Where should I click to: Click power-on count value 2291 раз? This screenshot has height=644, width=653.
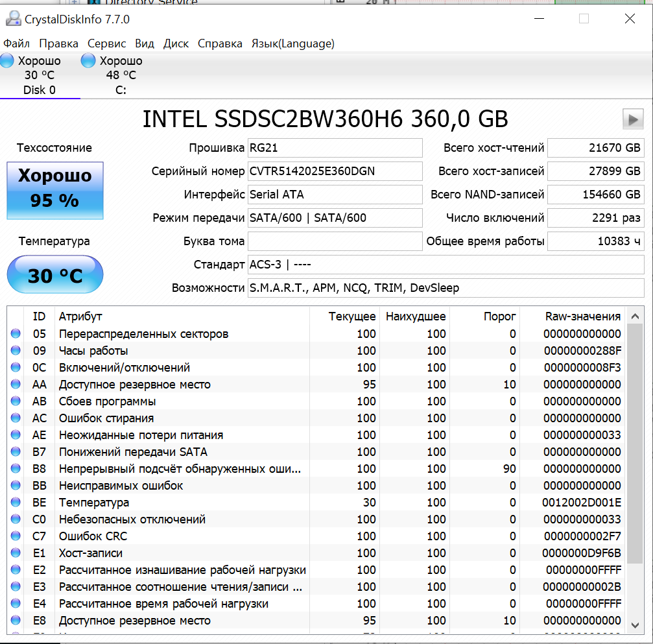pos(595,218)
